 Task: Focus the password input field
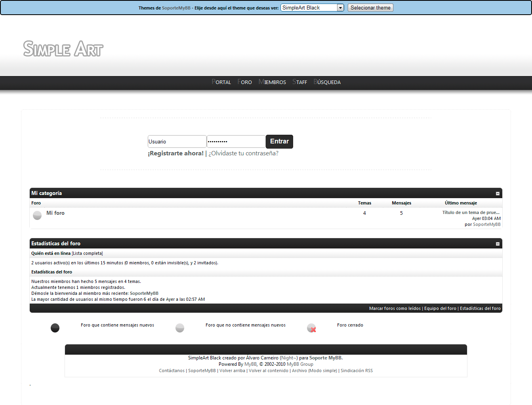click(236, 141)
